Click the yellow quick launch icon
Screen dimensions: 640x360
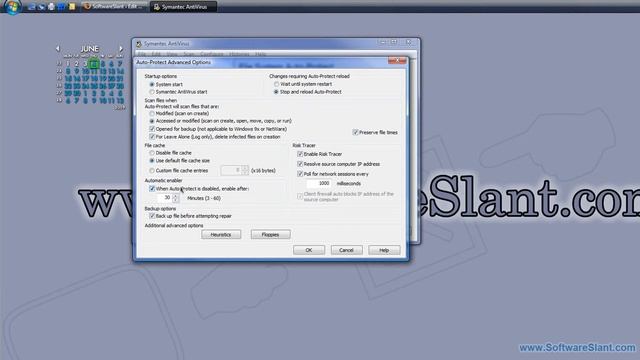coord(72,7)
